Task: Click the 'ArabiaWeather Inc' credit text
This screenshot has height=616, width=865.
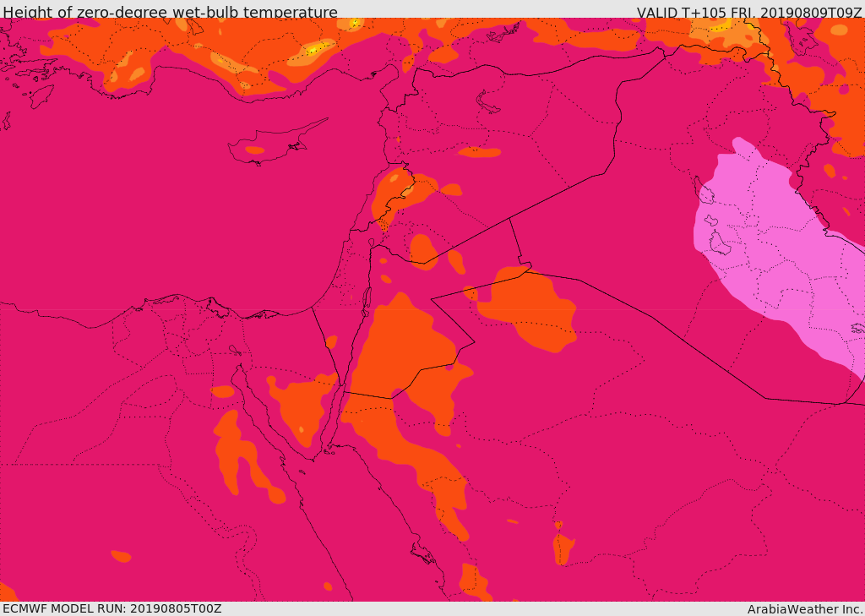Action: click(804, 609)
